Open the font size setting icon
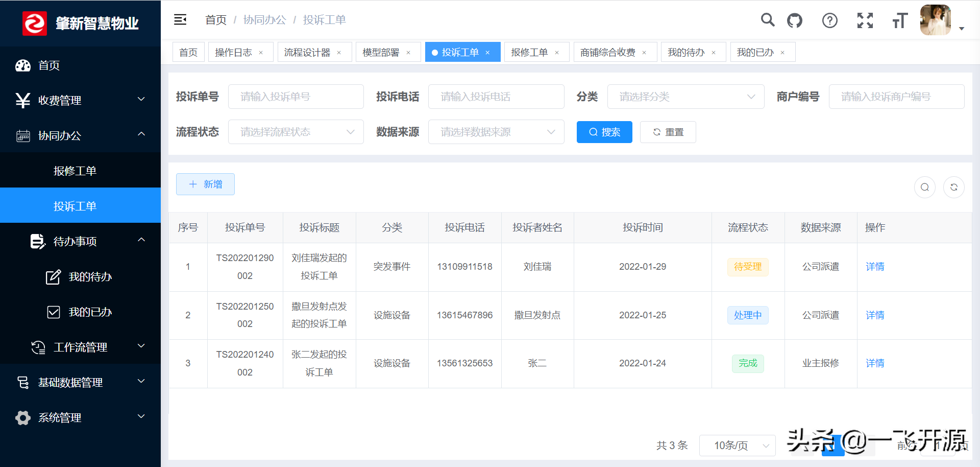980x467 pixels. [900, 20]
